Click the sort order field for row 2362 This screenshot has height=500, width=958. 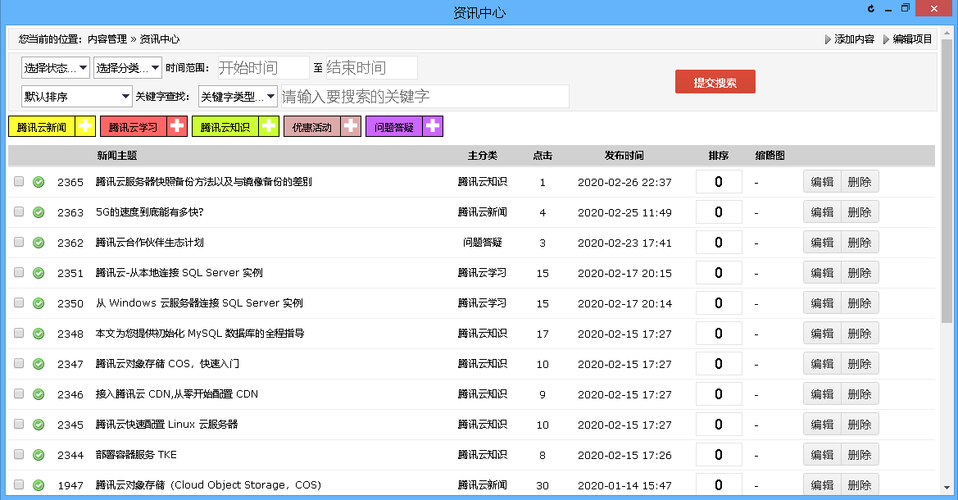718,243
